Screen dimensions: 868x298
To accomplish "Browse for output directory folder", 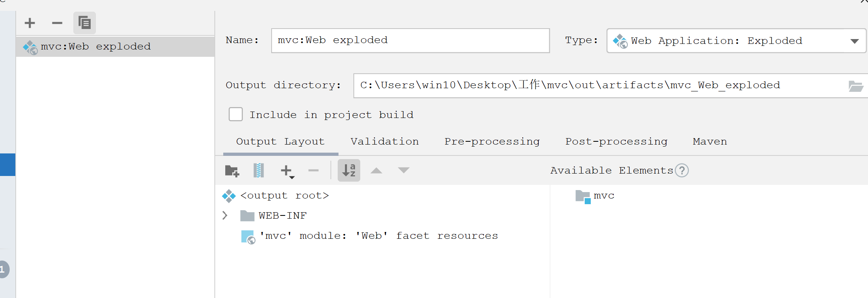I will (x=856, y=86).
